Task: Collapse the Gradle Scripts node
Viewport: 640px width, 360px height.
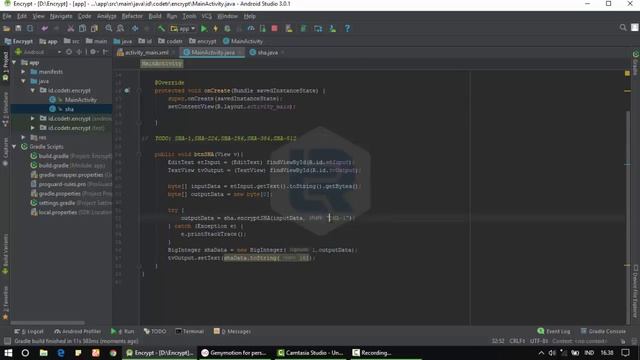Action: [x=14, y=147]
